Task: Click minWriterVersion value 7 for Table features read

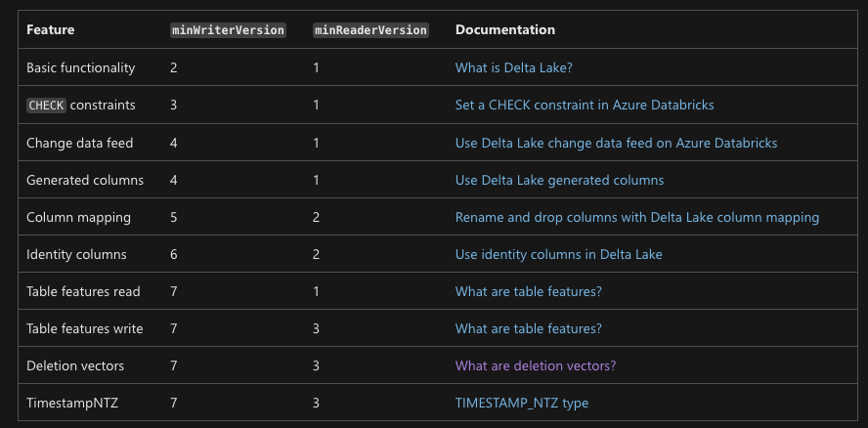Action: coord(174,291)
